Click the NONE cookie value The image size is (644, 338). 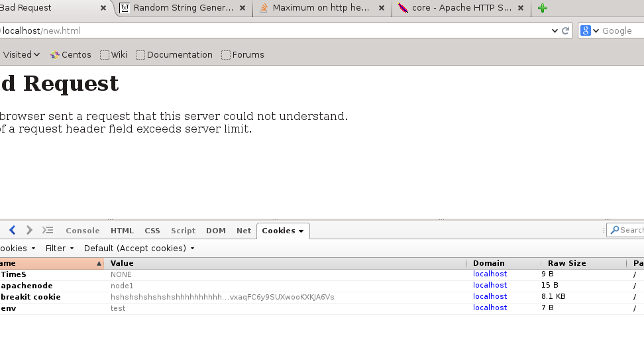click(121, 274)
